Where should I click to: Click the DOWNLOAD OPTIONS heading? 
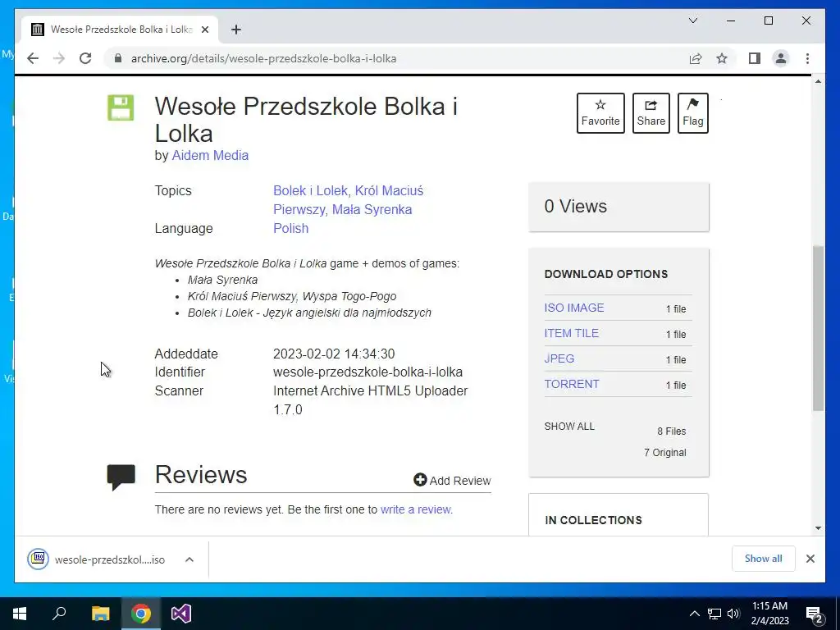pos(606,274)
